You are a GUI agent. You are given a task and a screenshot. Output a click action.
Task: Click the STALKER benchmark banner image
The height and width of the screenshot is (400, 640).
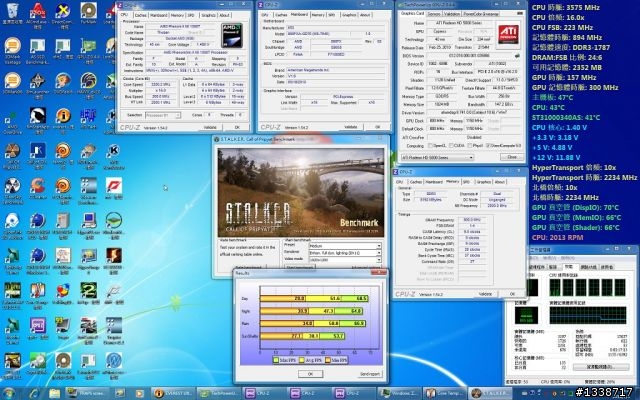(x=301, y=192)
